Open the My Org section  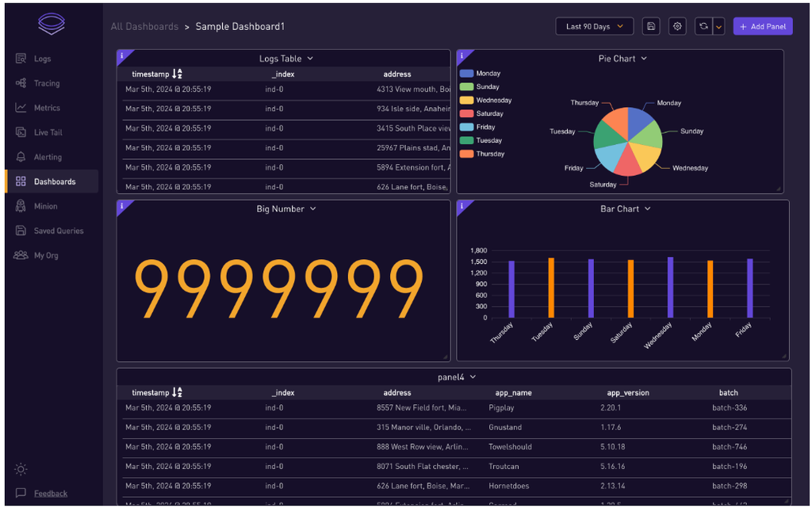45,255
